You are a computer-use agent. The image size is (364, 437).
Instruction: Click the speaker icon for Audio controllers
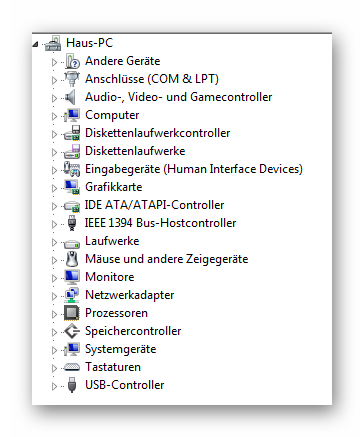[x=71, y=97]
